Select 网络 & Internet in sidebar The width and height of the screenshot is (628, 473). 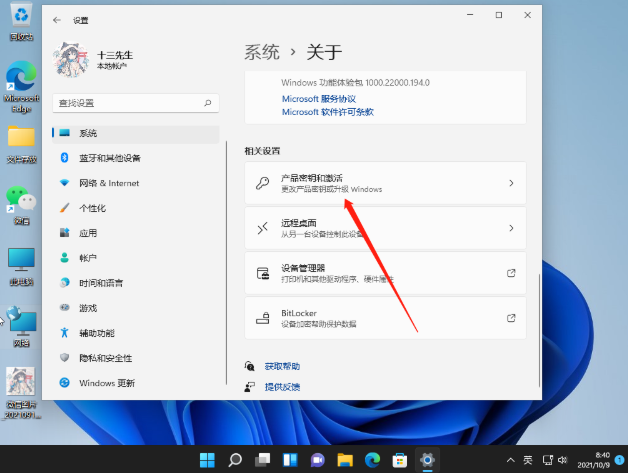click(x=109, y=183)
